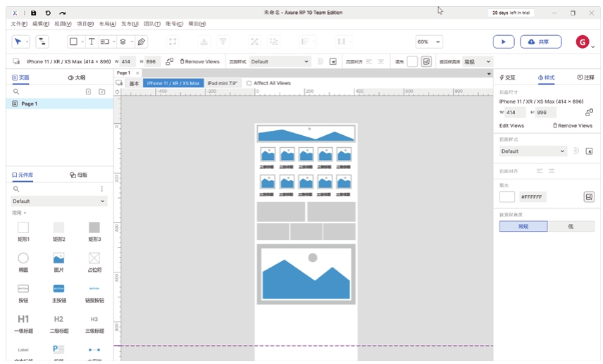
Task: Select the Text tool in toolbar
Action: tap(92, 42)
